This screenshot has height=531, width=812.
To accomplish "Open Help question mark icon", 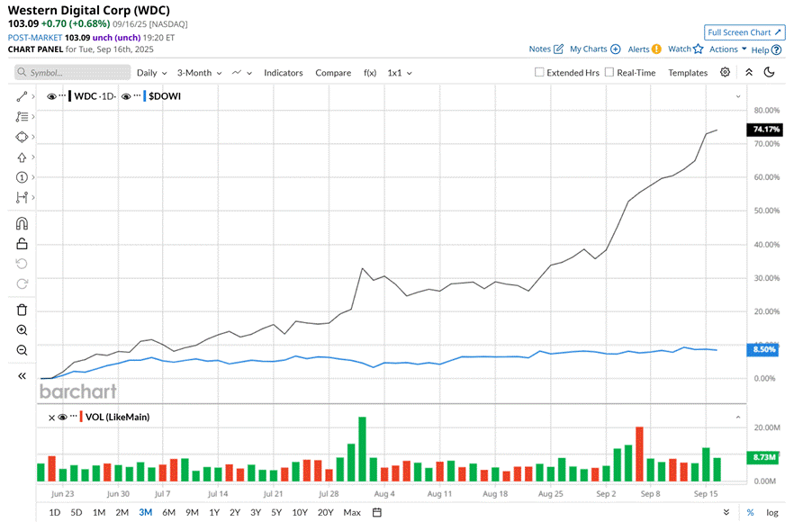I will pyautogui.click(x=776, y=50).
